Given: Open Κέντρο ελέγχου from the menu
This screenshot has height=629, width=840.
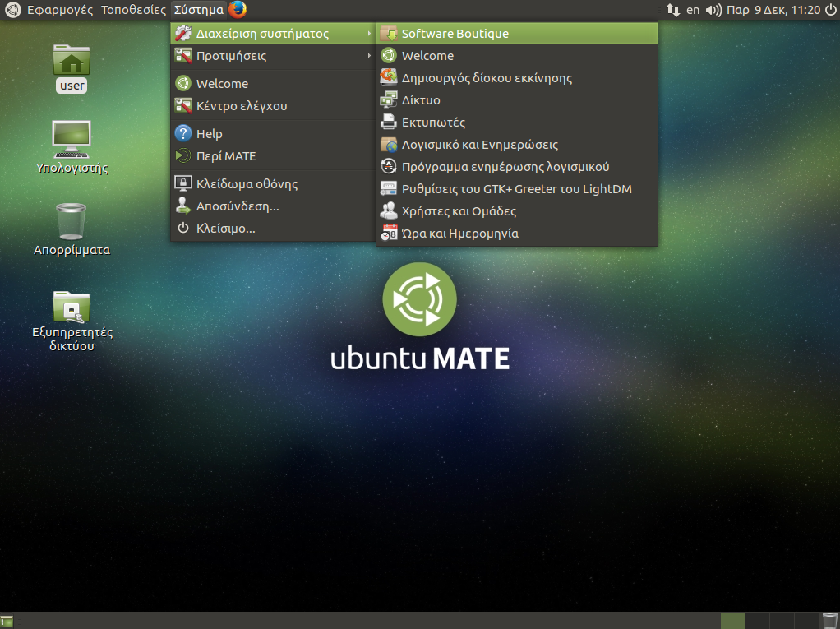Looking at the screenshot, I should (x=242, y=106).
